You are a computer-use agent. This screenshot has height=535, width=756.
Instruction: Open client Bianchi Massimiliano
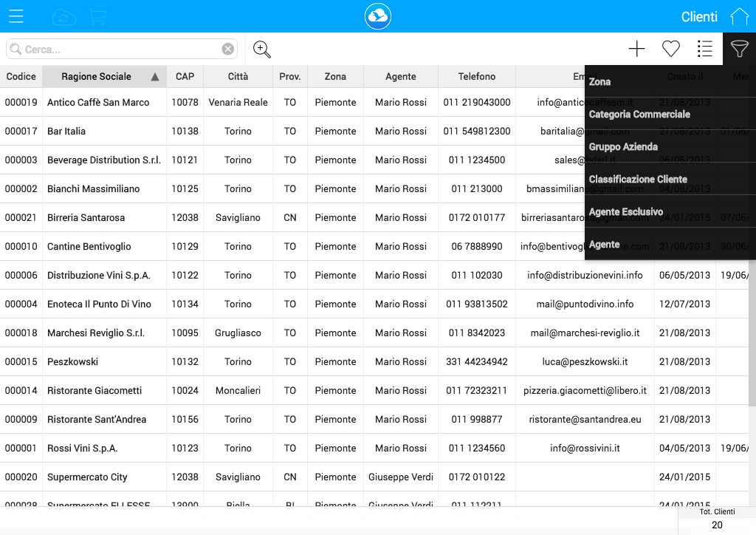[x=94, y=189]
